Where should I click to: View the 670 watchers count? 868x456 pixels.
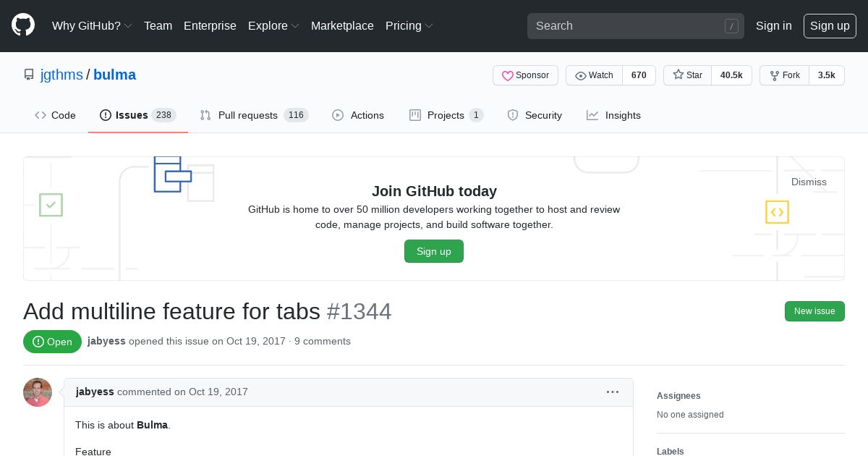click(x=639, y=75)
